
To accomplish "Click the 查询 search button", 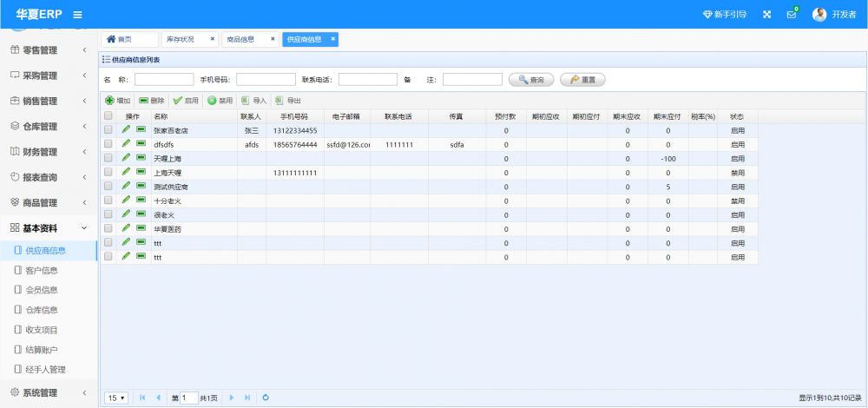I will 531,80.
